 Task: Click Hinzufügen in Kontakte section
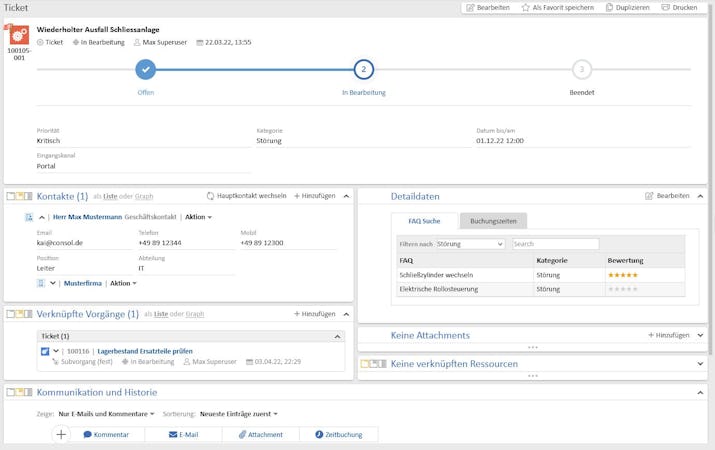tap(315, 196)
